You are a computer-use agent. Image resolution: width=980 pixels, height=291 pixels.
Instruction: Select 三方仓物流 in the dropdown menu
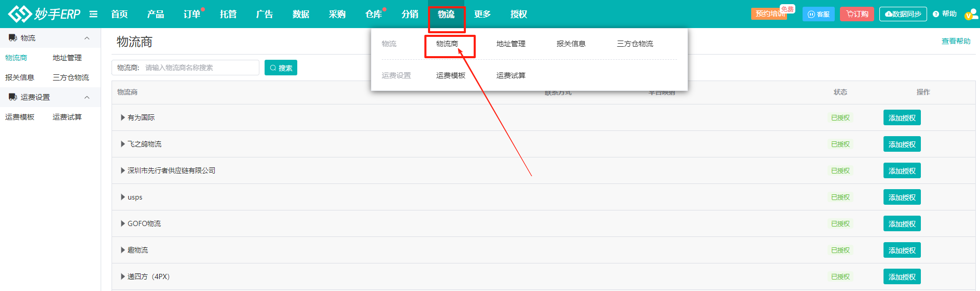pyautogui.click(x=635, y=44)
